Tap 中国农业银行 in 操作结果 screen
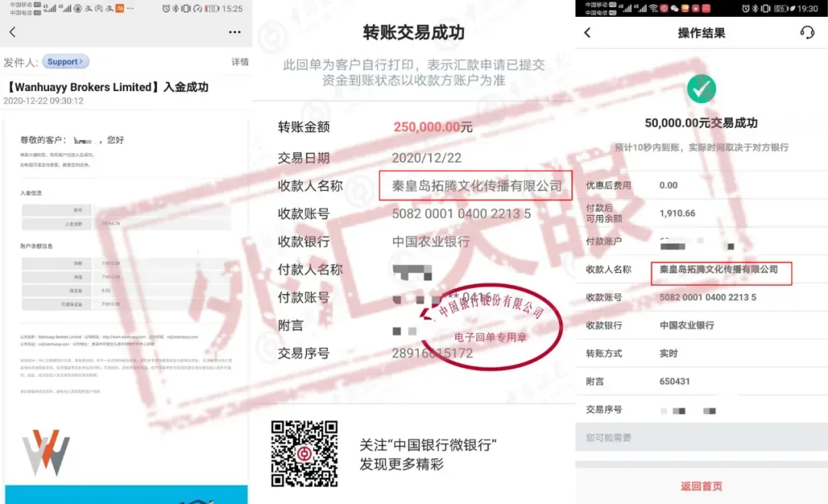The height and width of the screenshot is (504, 828). coord(686,326)
